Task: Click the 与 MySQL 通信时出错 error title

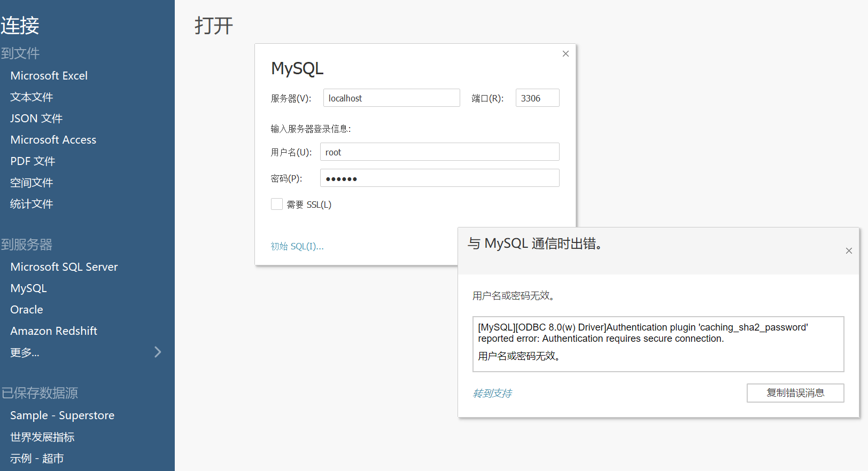Action: (x=536, y=244)
